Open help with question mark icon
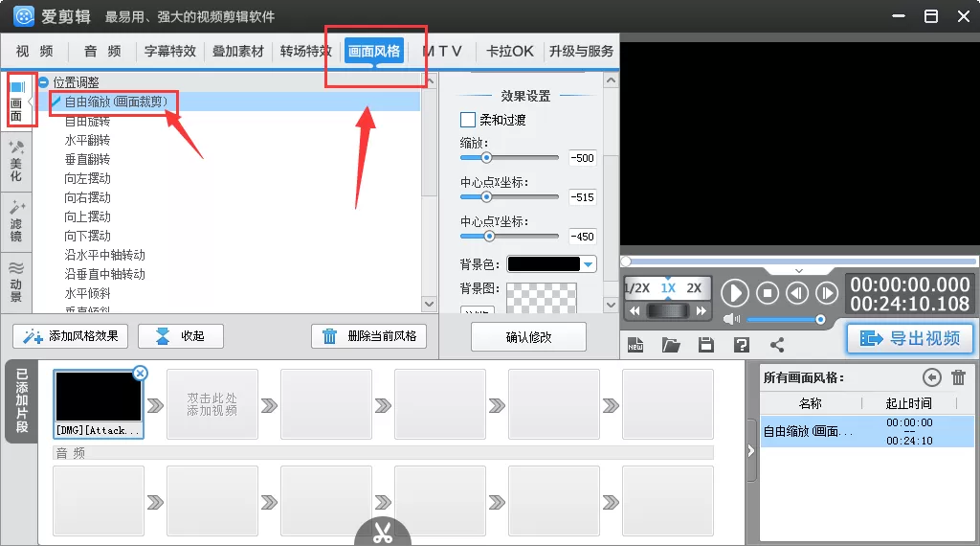This screenshot has width=980, height=546. (742, 345)
